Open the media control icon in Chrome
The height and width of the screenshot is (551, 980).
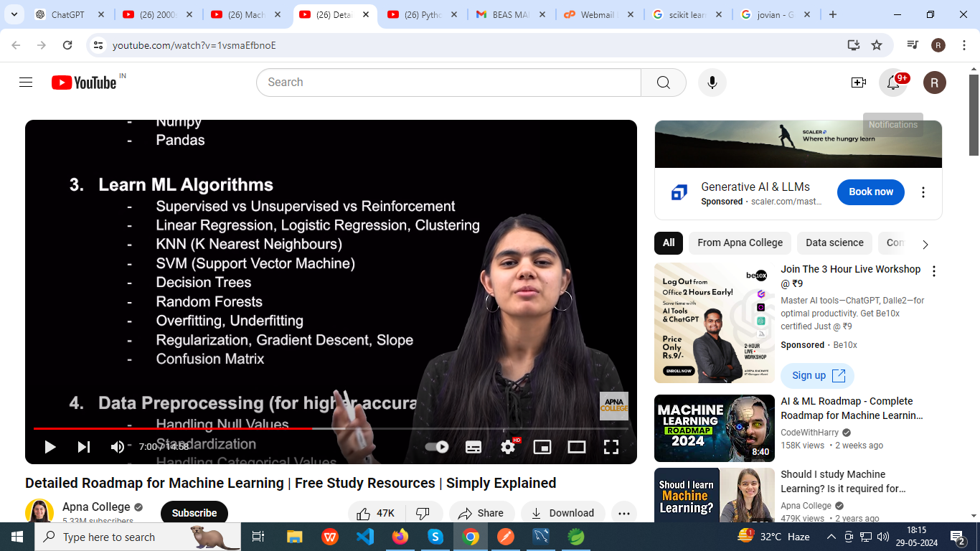point(913,45)
